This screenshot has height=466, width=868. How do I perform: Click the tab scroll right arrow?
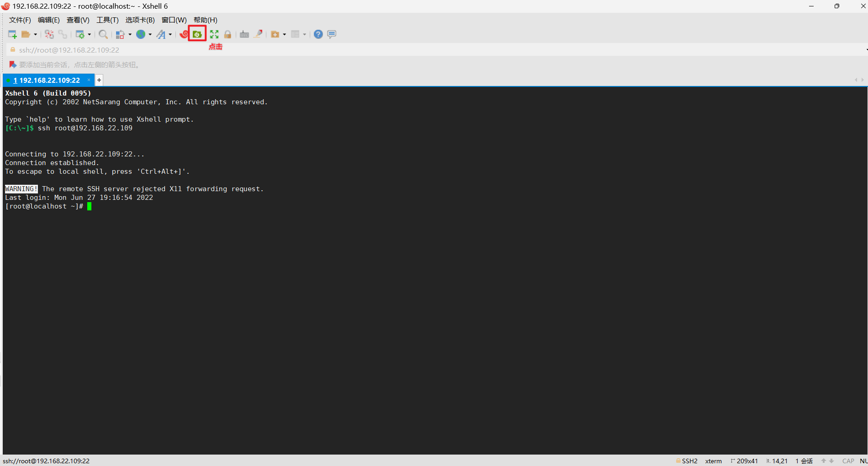pyautogui.click(x=863, y=80)
